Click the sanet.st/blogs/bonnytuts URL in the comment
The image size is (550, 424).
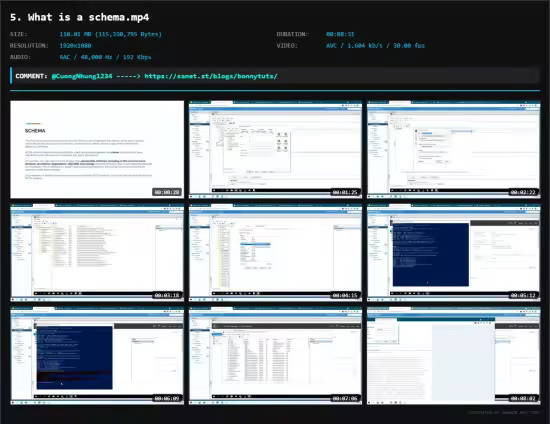pyautogui.click(x=211, y=76)
